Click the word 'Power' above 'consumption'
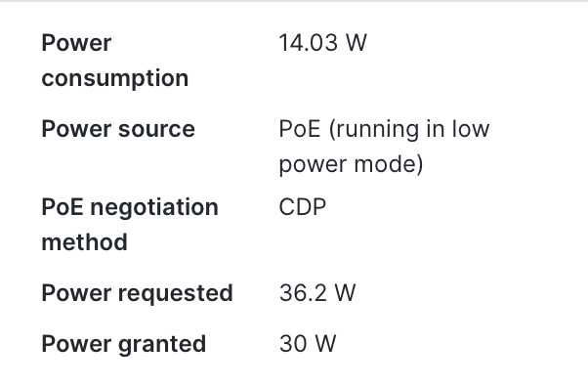The width and height of the screenshot is (588, 387). [76, 43]
